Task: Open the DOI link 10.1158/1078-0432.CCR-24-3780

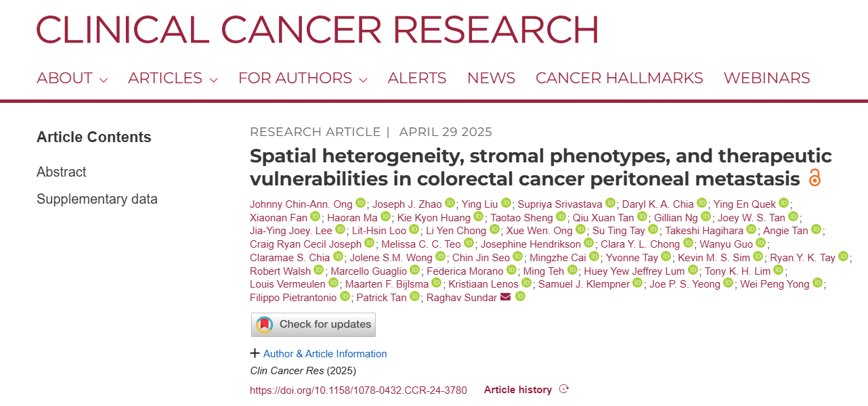Action: coord(358,390)
